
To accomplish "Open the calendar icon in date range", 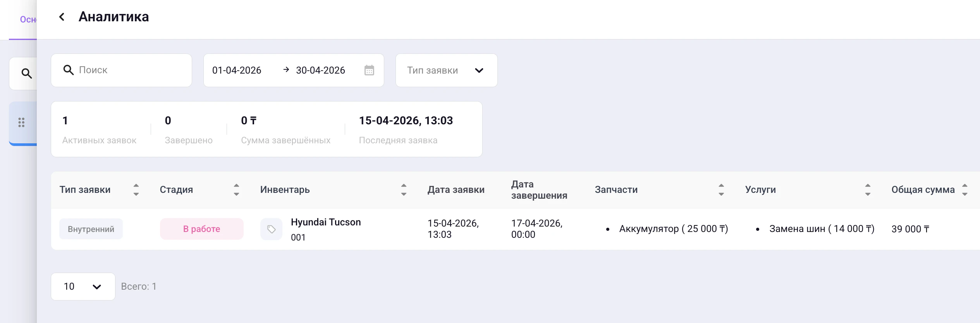I will point(369,70).
